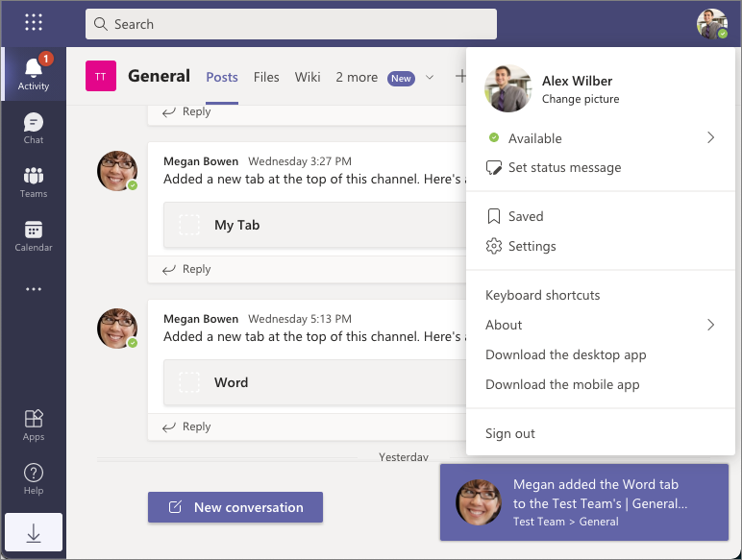Reply to the Word tab post
Screen dimensions: 742x560
[187, 426]
